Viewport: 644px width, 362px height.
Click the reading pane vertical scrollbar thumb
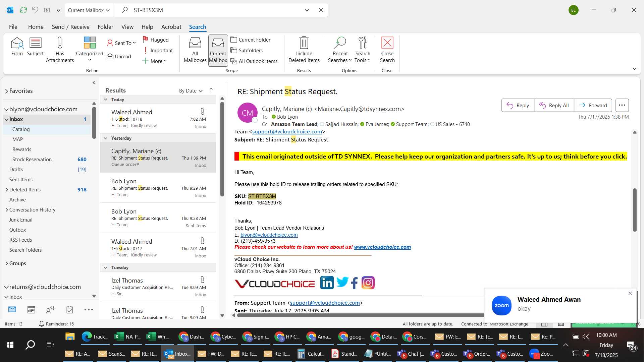[x=635, y=210]
